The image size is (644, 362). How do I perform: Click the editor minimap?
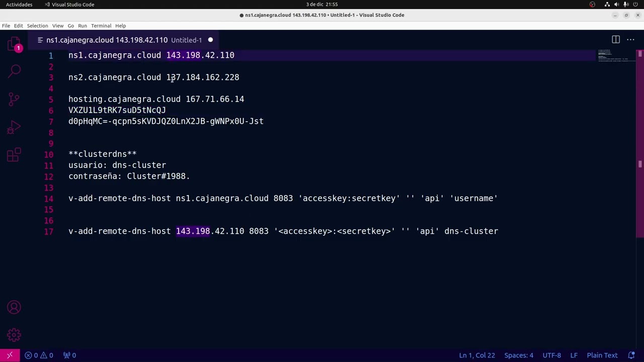point(616,55)
